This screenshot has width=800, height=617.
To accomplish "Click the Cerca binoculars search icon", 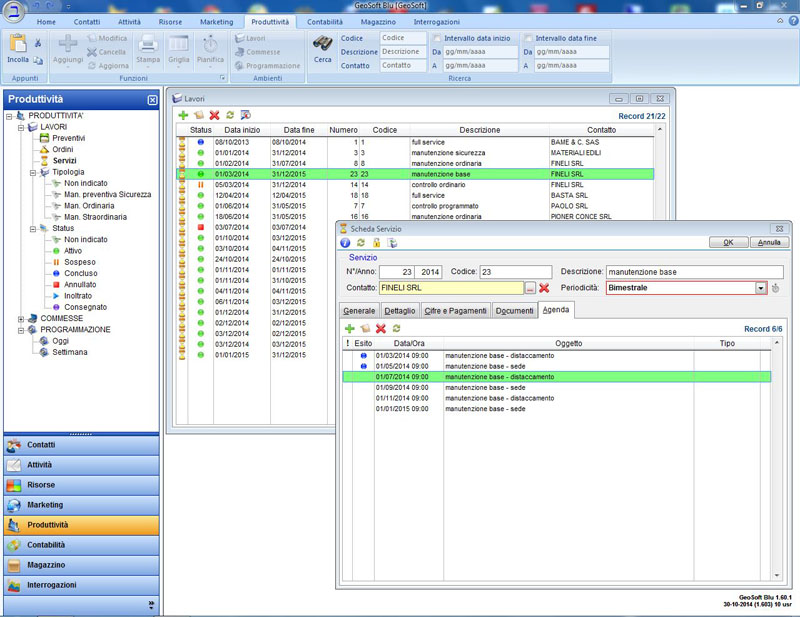I will coord(323,44).
